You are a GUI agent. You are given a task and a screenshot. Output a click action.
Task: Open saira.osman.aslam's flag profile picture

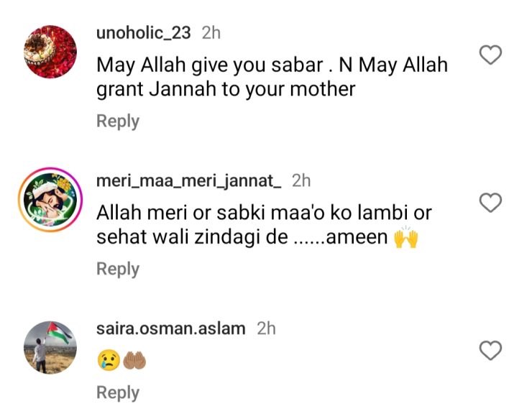50,347
